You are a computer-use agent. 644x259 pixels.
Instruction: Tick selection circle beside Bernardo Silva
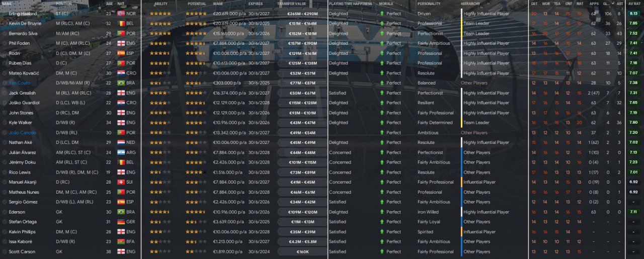5,33
